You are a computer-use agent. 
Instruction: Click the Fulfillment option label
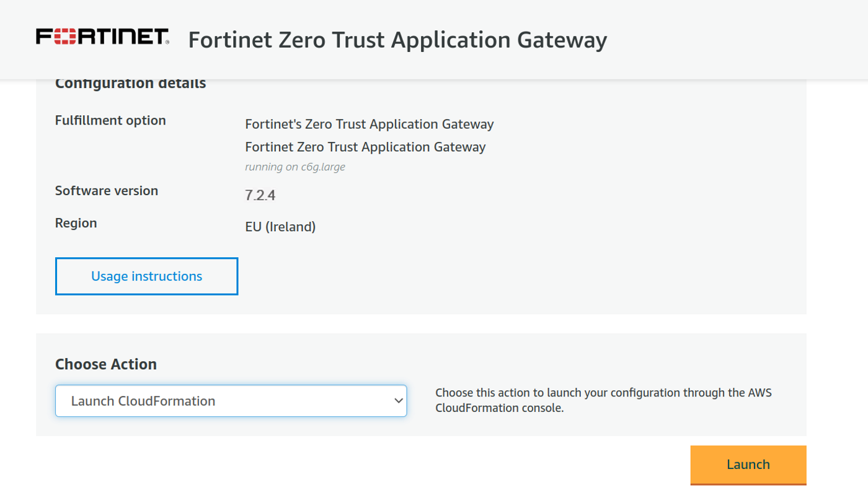click(110, 120)
